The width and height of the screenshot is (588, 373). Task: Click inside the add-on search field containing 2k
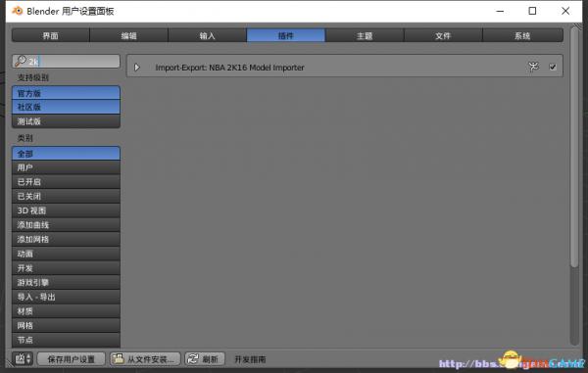[x=66, y=62]
